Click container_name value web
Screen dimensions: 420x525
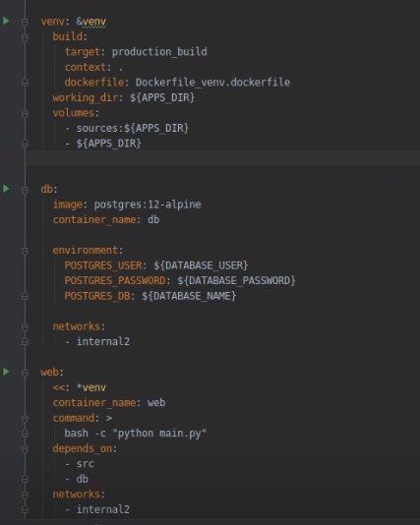point(156,402)
